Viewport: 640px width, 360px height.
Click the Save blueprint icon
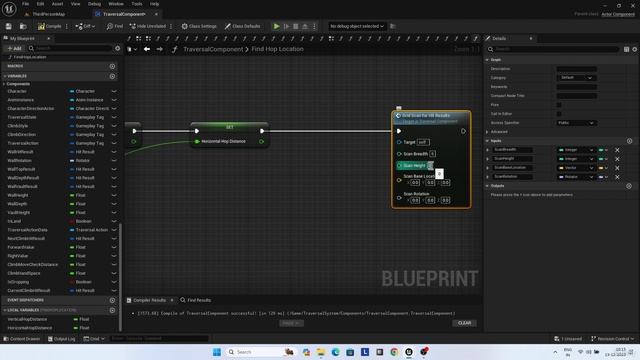[9, 26]
